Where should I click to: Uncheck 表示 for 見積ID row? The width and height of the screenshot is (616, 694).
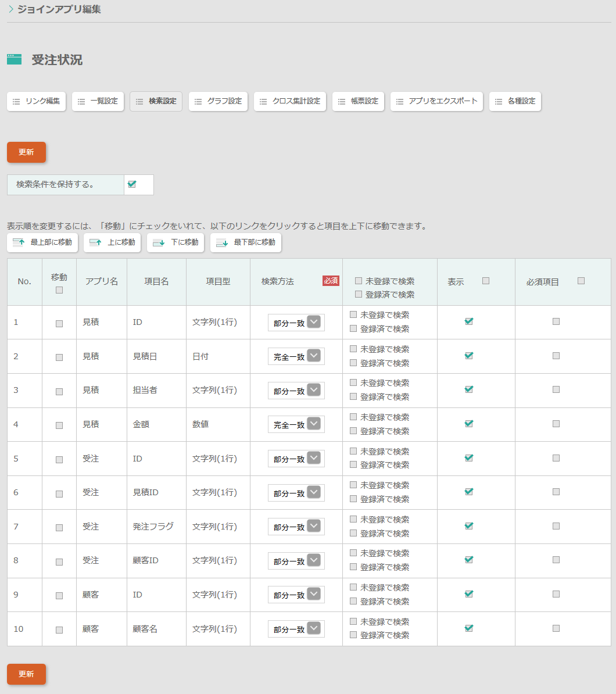pos(469,492)
